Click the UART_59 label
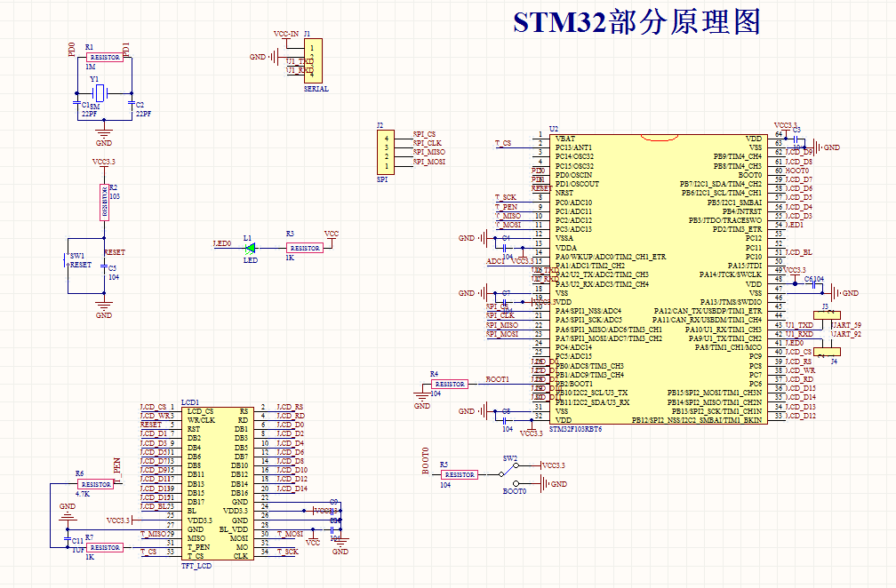 pos(846,325)
